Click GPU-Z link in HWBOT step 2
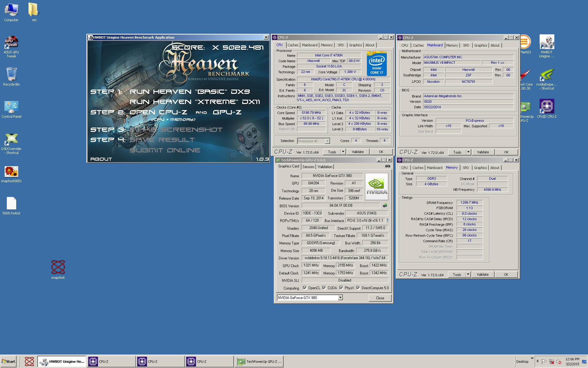Image resolution: width=588 pixels, height=368 pixels. pyautogui.click(x=227, y=112)
